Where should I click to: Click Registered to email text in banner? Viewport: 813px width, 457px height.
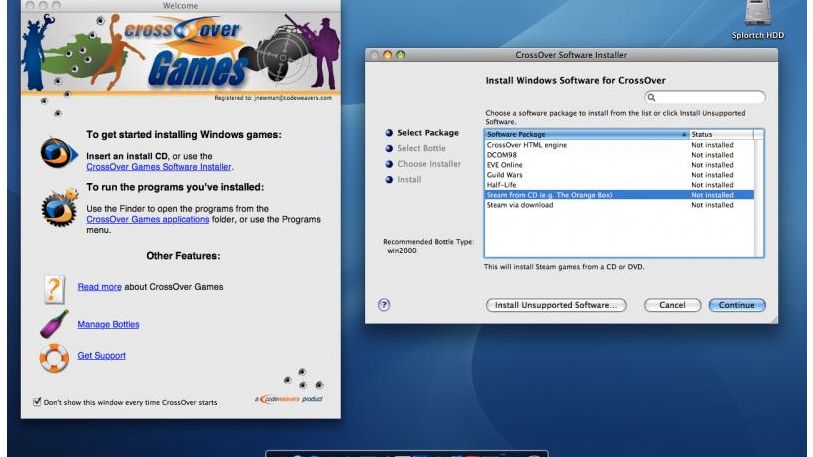(x=273, y=98)
